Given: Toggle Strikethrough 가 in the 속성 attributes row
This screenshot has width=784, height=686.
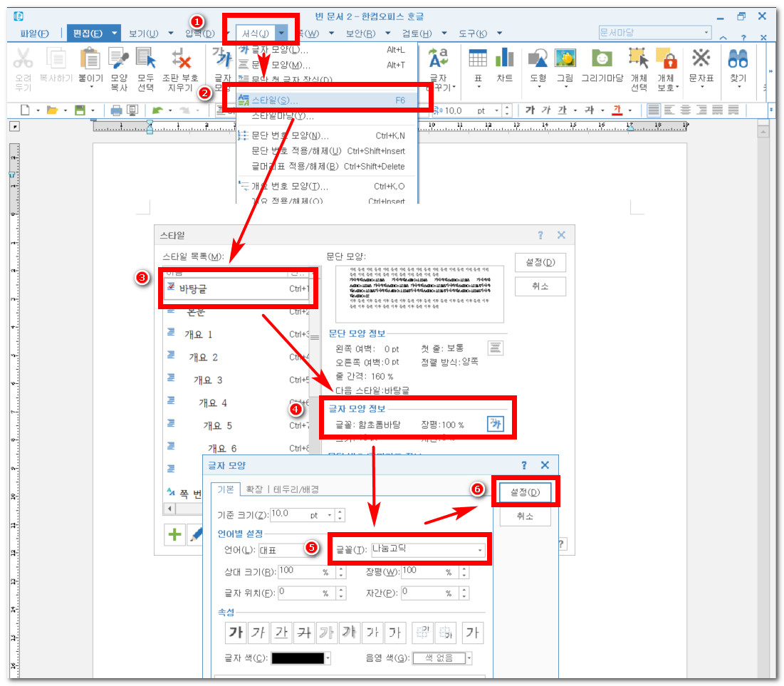Looking at the screenshot, I should 305,633.
